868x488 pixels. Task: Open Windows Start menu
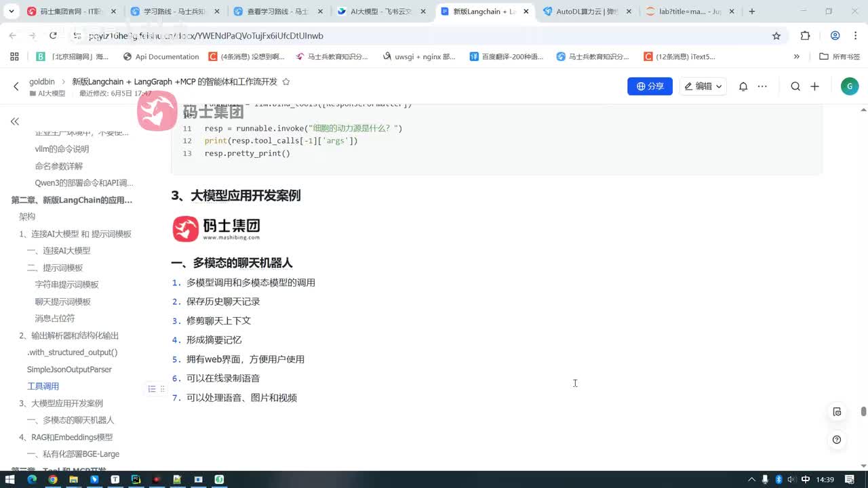click(11, 479)
